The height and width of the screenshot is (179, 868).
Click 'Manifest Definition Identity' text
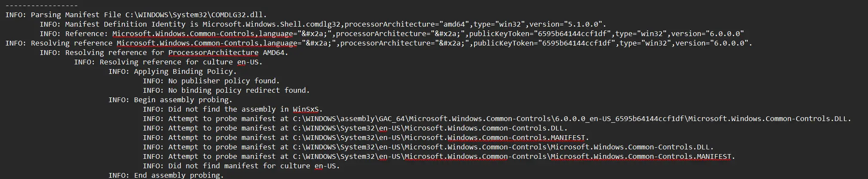[125, 24]
